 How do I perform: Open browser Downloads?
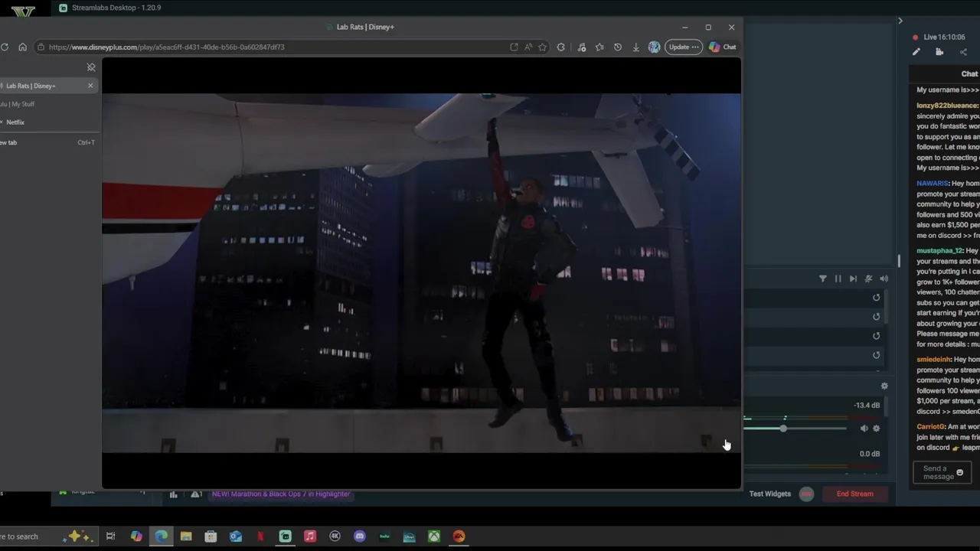pyautogui.click(x=635, y=47)
